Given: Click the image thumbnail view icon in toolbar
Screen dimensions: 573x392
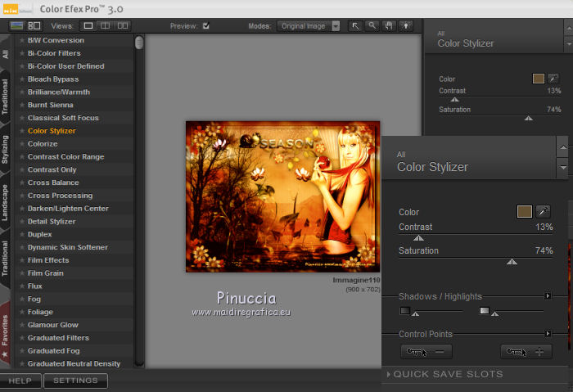Looking at the screenshot, I should point(16,25).
